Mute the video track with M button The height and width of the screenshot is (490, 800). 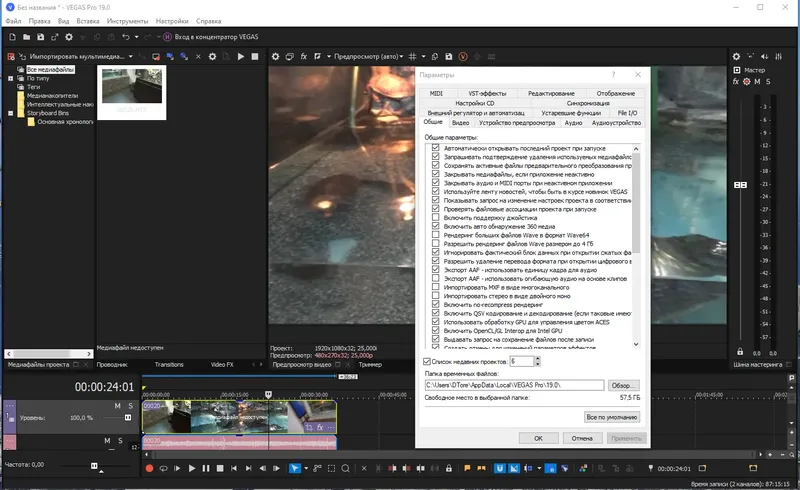point(118,406)
